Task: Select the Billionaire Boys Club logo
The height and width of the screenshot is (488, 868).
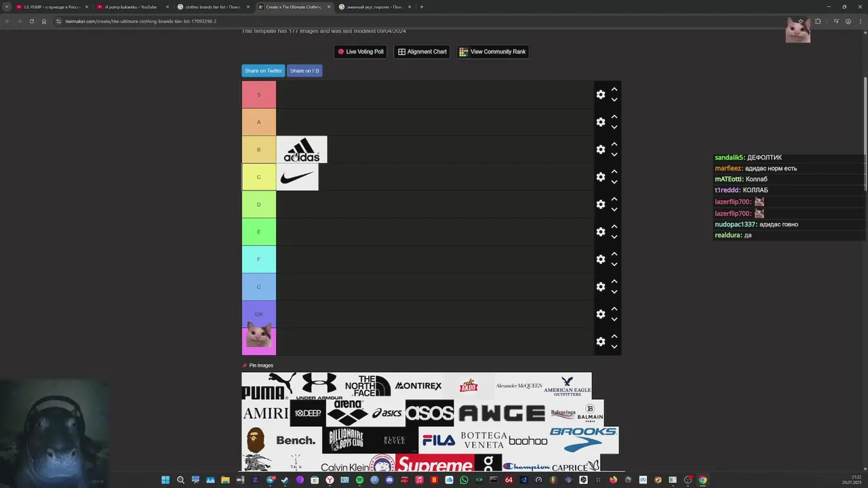Action: click(347, 441)
